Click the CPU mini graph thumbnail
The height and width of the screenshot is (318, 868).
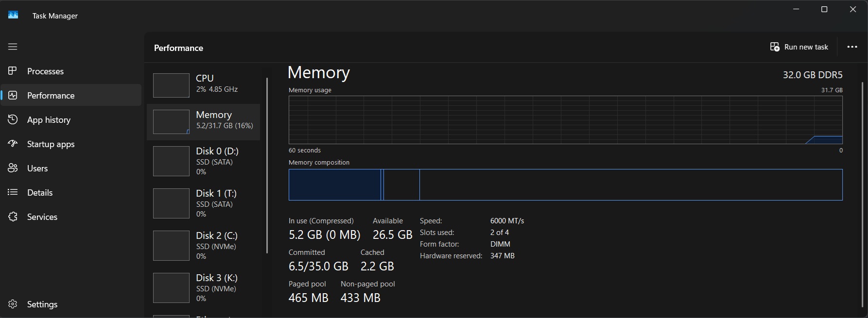click(x=171, y=85)
